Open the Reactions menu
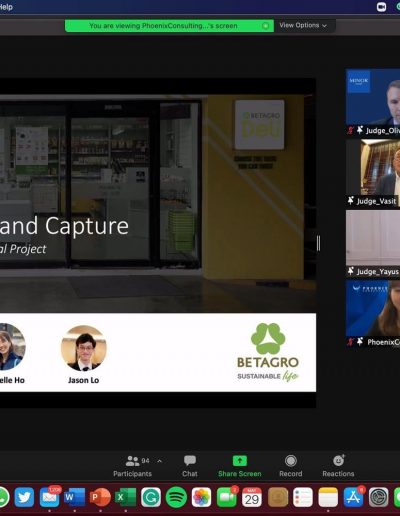 click(x=338, y=466)
